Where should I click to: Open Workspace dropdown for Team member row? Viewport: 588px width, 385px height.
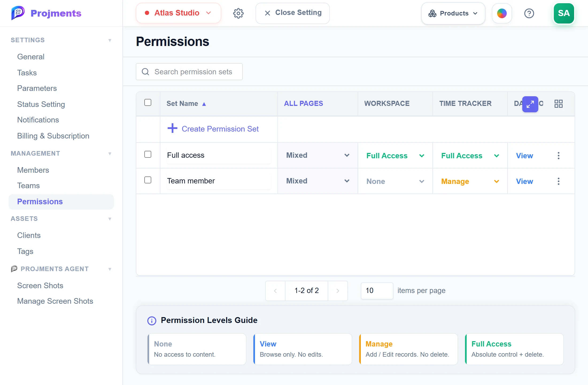(395, 181)
